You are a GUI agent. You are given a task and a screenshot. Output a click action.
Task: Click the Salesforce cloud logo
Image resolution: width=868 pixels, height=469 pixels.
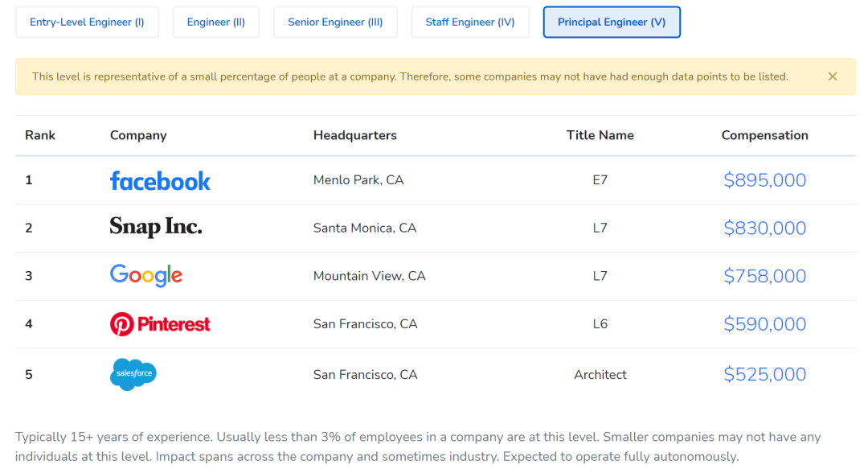point(133,374)
